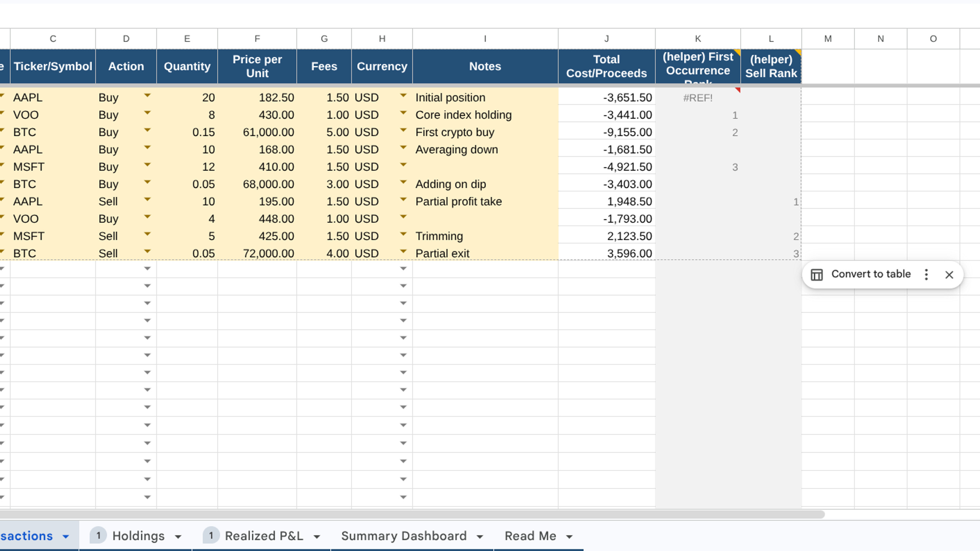This screenshot has width=980, height=551.
Task: Open Action dropdown for the AAPL Initial position row
Action: coord(147,96)
